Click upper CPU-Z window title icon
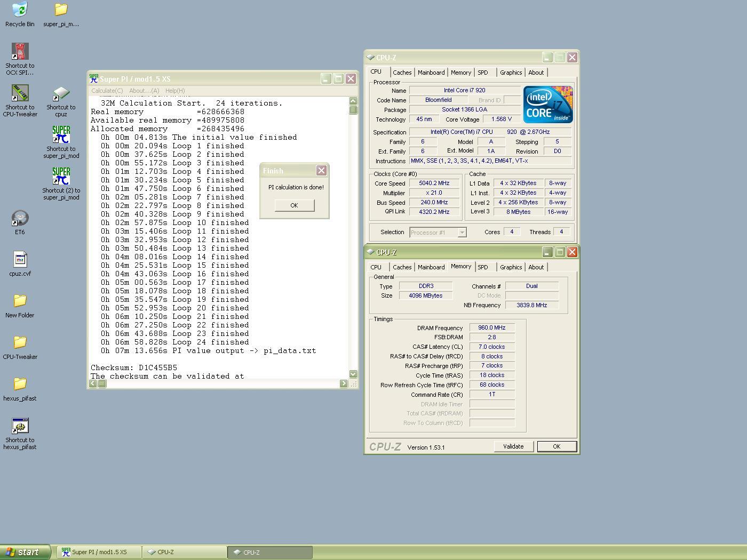This screenshot has width=747, height=560. coord(370,58)
